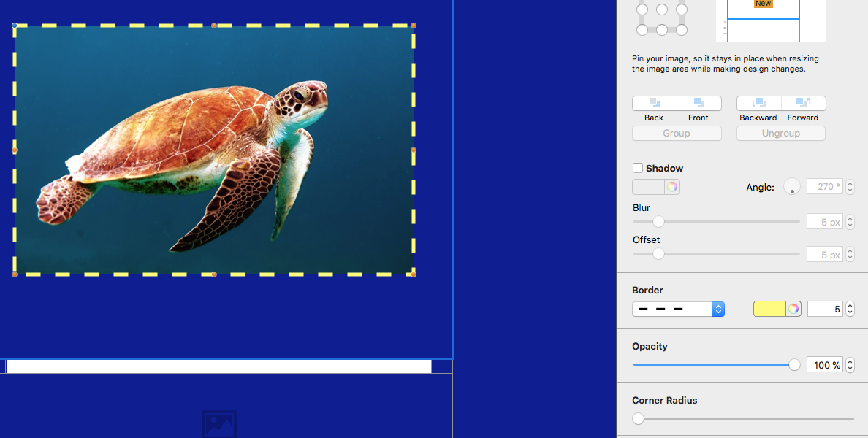Click the Border width field
The height and width of the screenshot is (438, 868).
tap(825, 309)
